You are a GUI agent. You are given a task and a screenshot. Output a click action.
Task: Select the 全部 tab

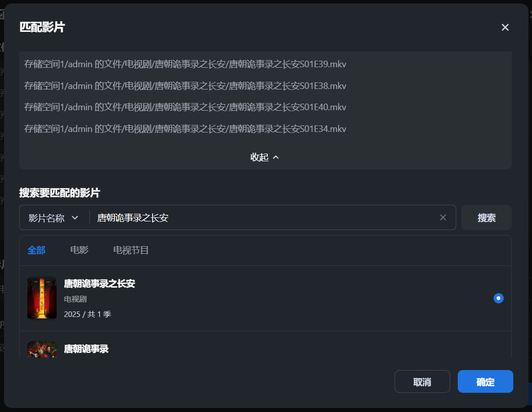tap(36, 250)
